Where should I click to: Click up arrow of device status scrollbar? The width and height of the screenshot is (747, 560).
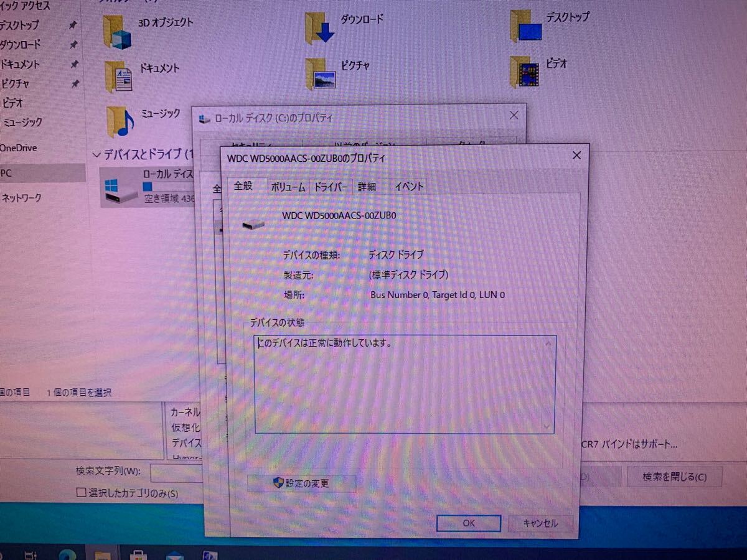point(548,343)
